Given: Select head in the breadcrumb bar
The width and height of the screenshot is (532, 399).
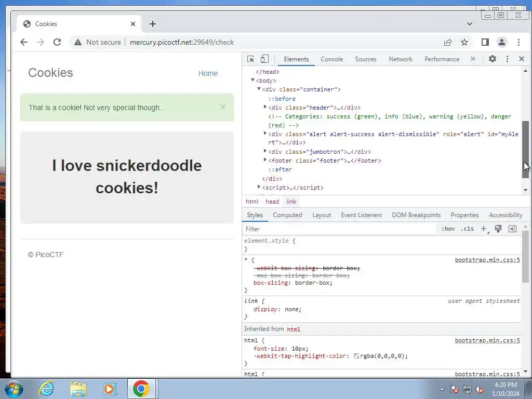Looking at the screenshot, I should pyautogui.click(x=272, y=202).
